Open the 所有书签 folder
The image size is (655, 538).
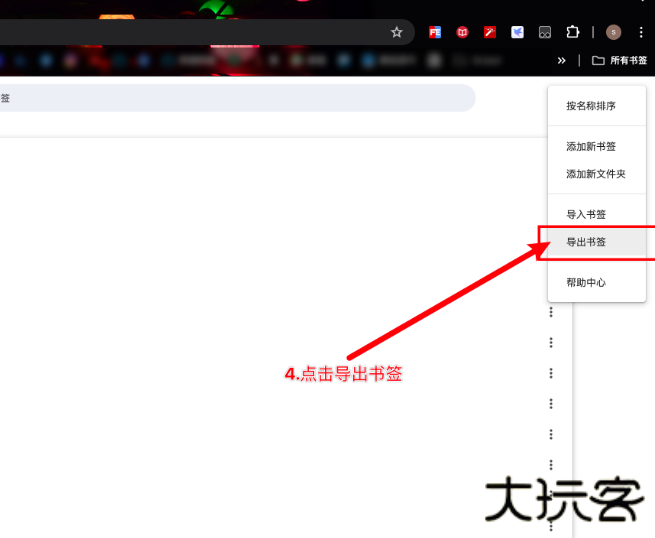(620, 60)
